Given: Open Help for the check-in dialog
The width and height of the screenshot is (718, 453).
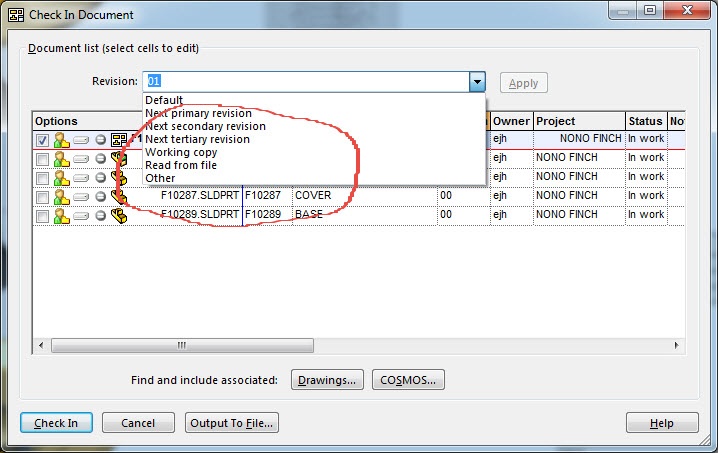Looking at the screenshot, I should click(662, 422).
